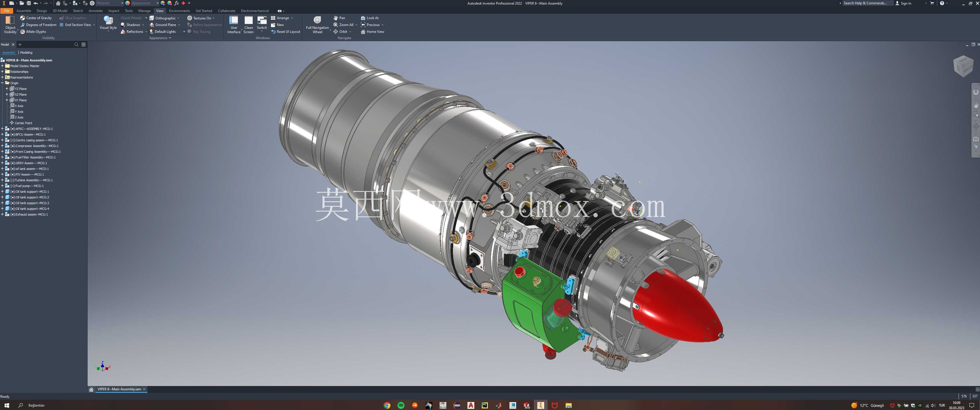980x410 pixels.
Task: Add a new browser panel tab
Action: 20,45
